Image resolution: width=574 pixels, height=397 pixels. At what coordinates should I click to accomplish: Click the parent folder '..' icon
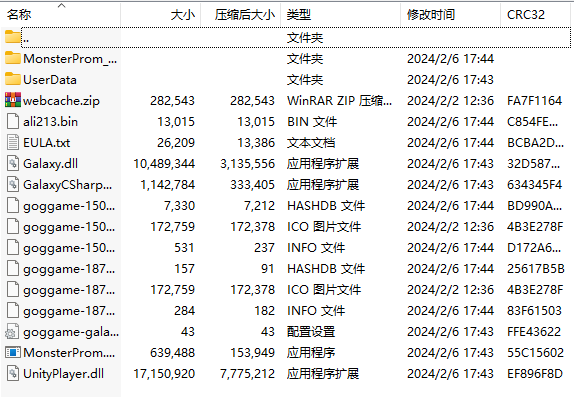[x=12, y=37]
